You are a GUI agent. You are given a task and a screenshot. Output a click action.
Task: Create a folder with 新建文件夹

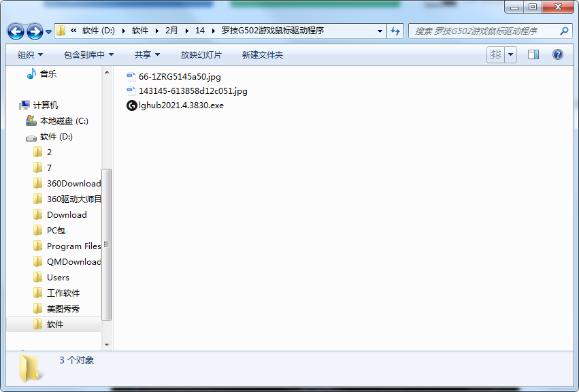coord(263,55)
